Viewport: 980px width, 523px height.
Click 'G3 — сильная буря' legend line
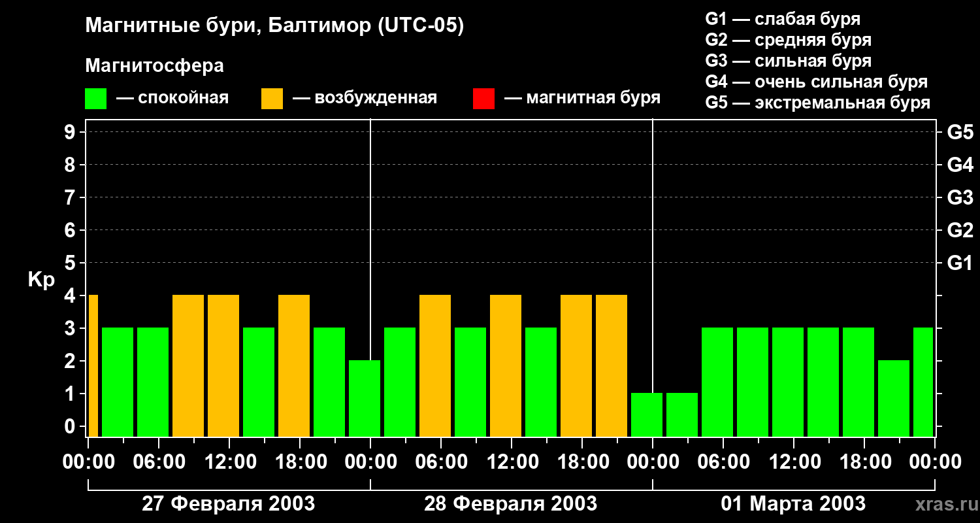tap(789, 61)
